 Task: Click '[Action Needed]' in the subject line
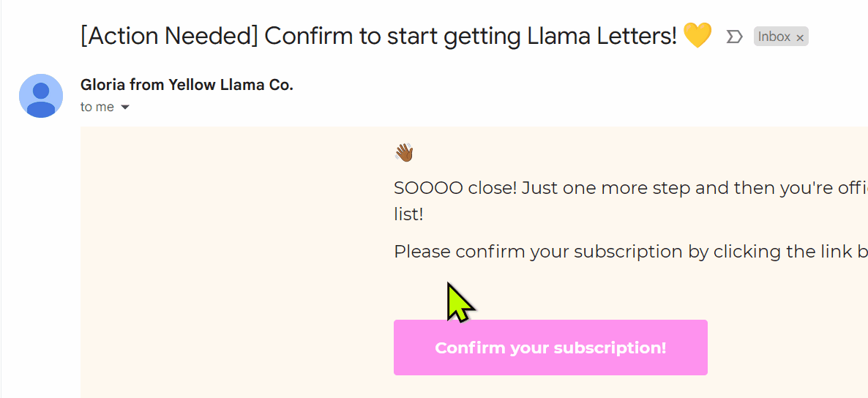coord(169,37)
